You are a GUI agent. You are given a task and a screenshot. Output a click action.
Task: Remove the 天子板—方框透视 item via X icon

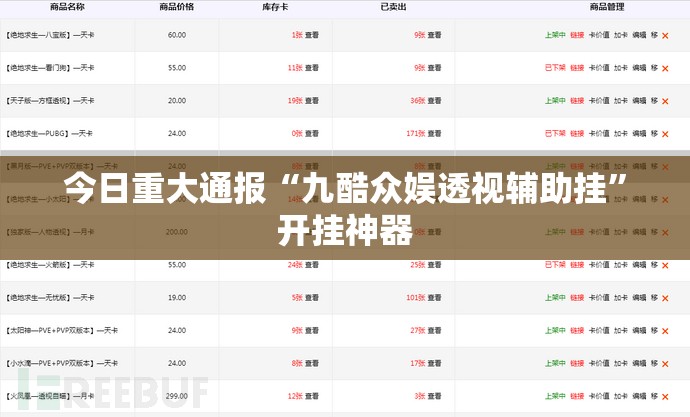pos(666,101)
